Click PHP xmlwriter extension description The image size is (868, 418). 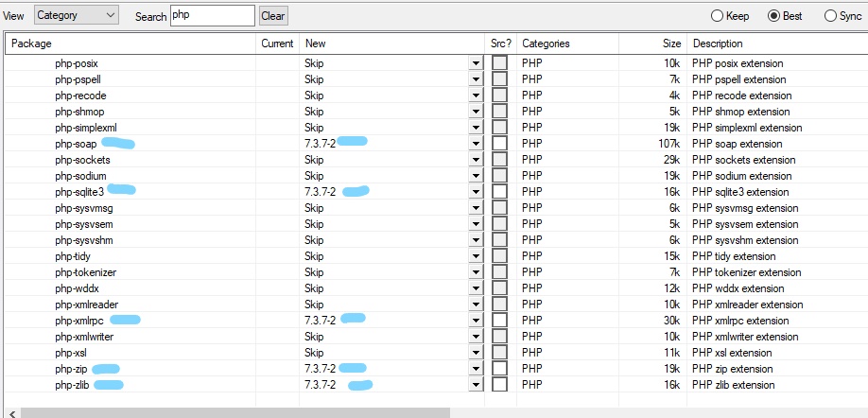[745, 336]
